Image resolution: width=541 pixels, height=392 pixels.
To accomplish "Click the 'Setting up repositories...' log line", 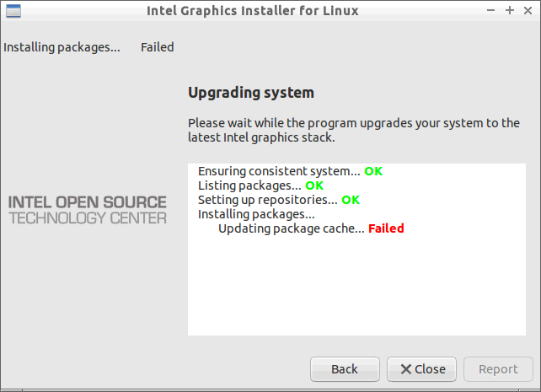I will (267, 200).
